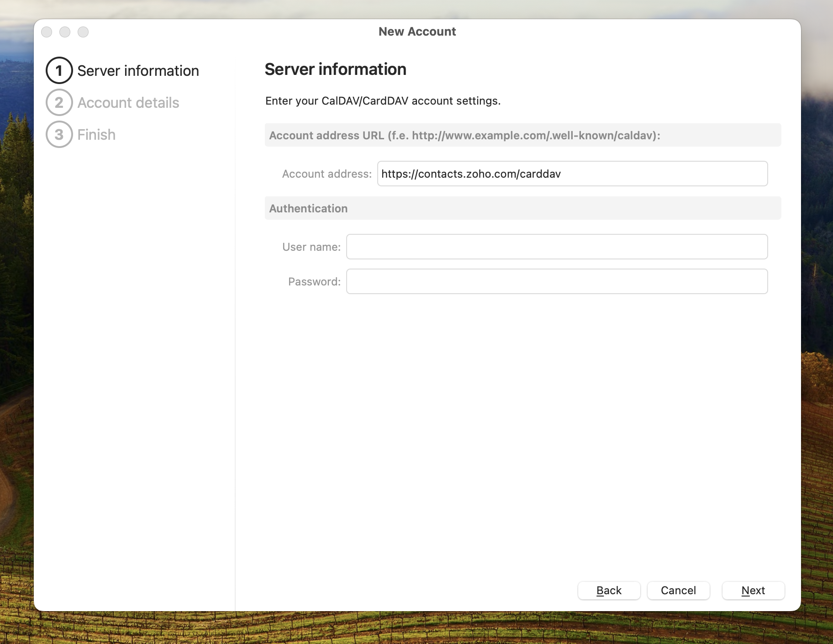Select step 1 circle icon
The height and width of the screenshot is (644, 833).
[x=59, y=70]
